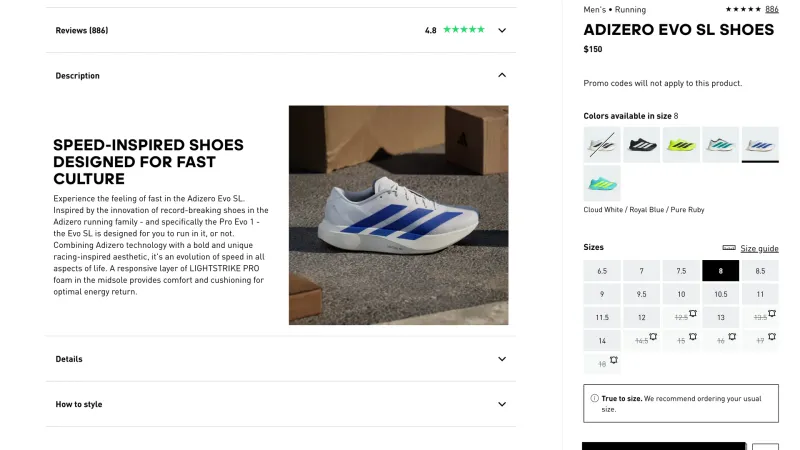800x450 pixels.
Task: Click notify bell icon for size 13.5
Action: [x=772, y=313]
